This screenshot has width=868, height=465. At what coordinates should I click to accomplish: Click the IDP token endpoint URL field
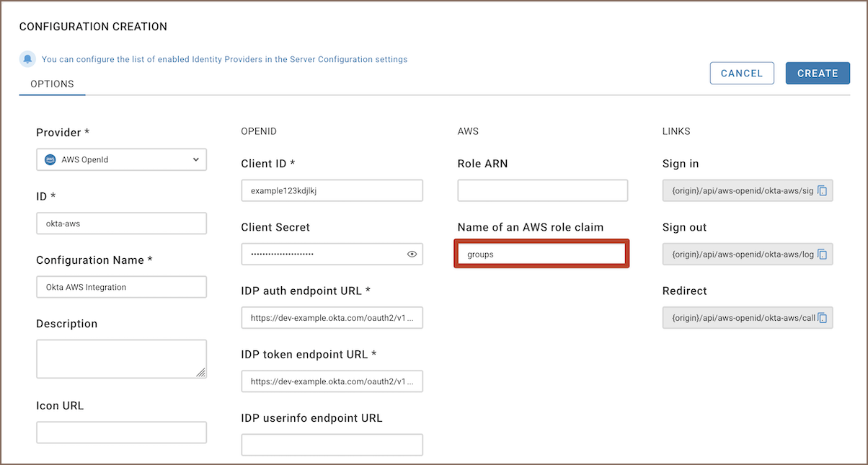[332, 381]
